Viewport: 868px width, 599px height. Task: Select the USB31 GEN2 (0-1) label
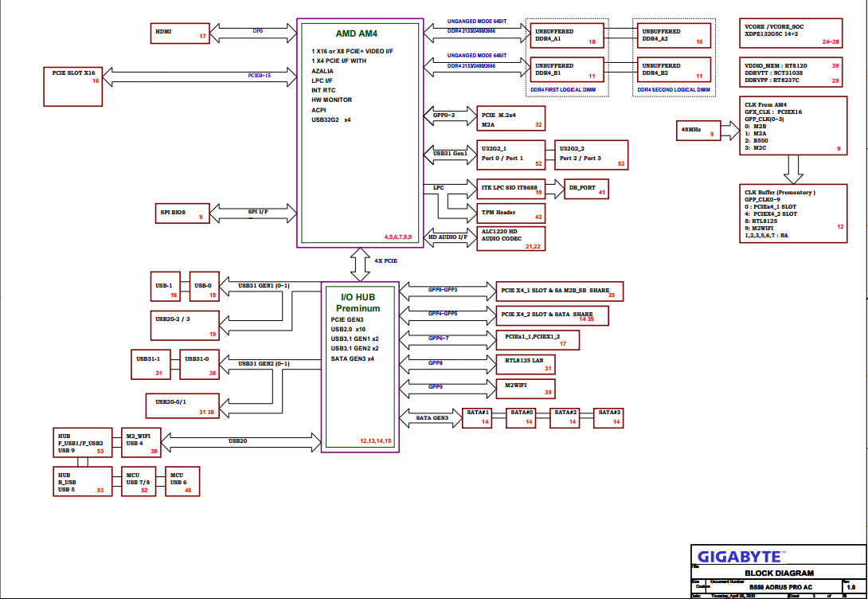[x=264, y=364]
